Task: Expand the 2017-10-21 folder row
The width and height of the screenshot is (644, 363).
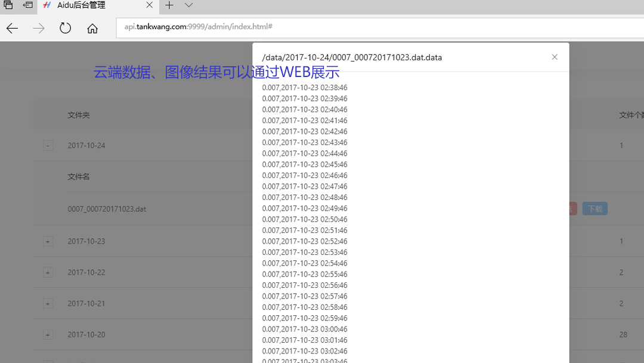Action: [x=48, y=303]
